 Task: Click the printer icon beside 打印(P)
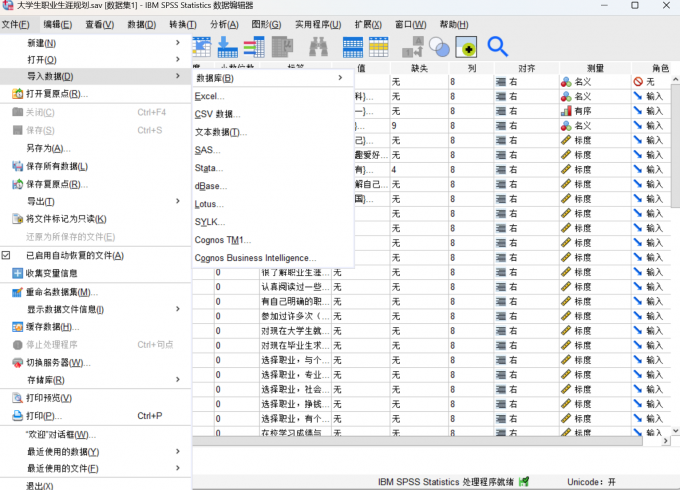[x=17, y=416]
